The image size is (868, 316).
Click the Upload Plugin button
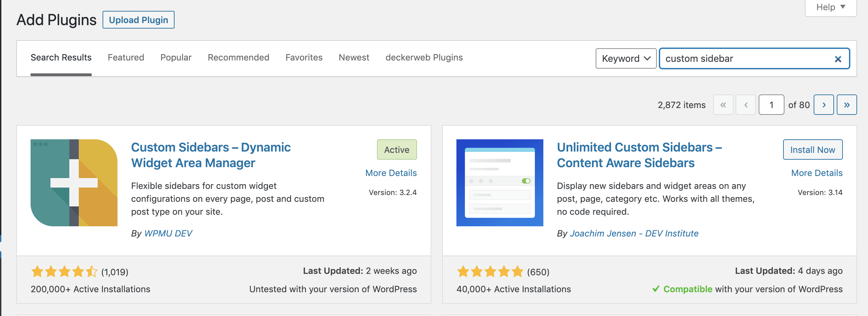[x=139, y=20]
